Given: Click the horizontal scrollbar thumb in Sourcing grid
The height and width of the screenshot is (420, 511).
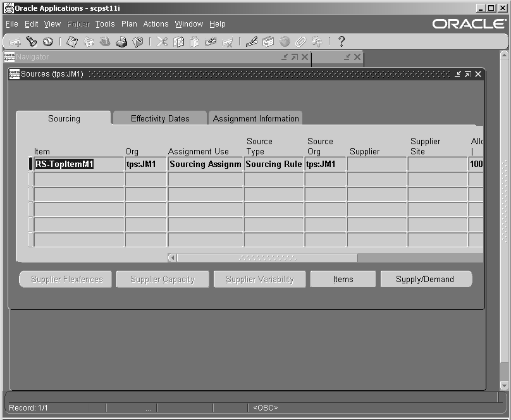Looking at the screenshot, I should click(x=268, y=258).
